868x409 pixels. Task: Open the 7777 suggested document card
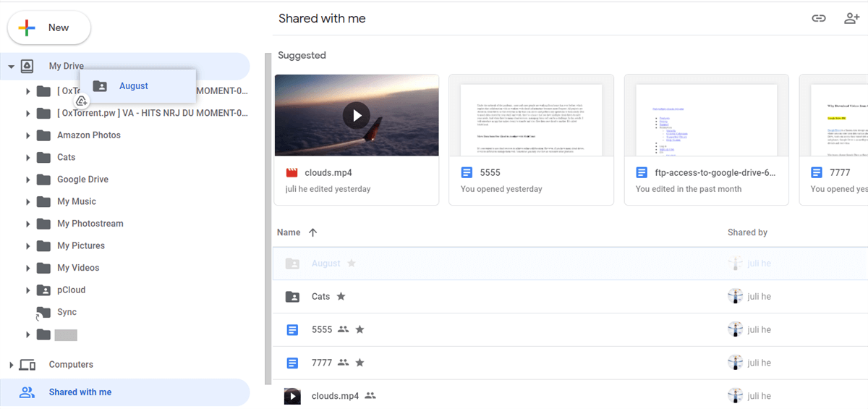833,140
